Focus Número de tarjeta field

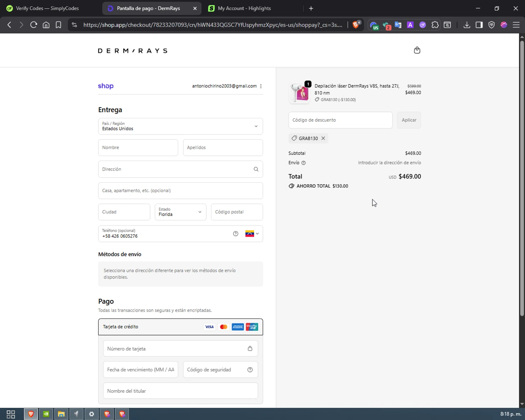[181, 349]
